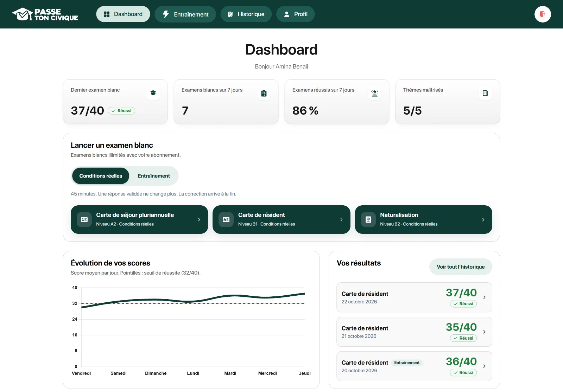Click the passport icon of Naturalisation
The height and width of the screenshot is (392, 563).
tap(368, 219)
